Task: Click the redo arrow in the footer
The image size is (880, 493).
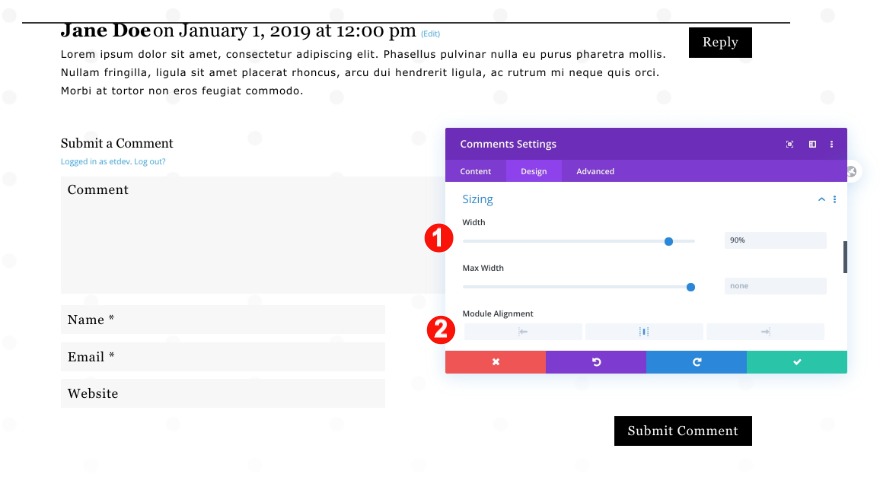Action: click(696, 362)
